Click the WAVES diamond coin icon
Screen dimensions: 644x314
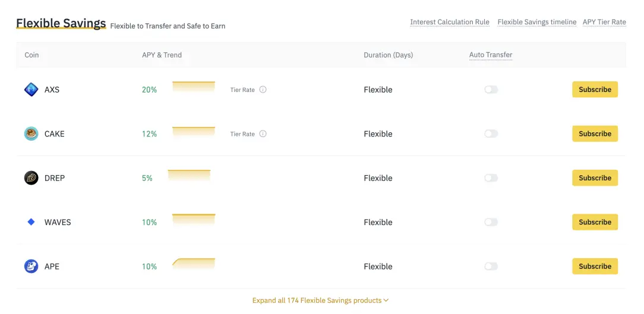pos(31,222)
